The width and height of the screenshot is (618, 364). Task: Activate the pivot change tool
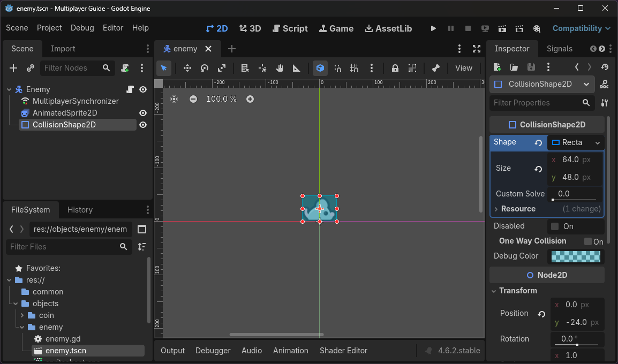tap(262, 68)
